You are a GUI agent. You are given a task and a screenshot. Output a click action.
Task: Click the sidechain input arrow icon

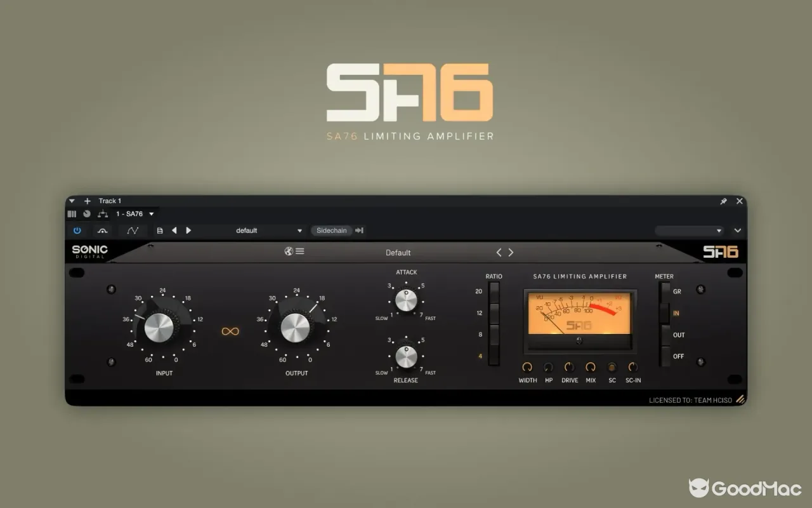(359, 231)
